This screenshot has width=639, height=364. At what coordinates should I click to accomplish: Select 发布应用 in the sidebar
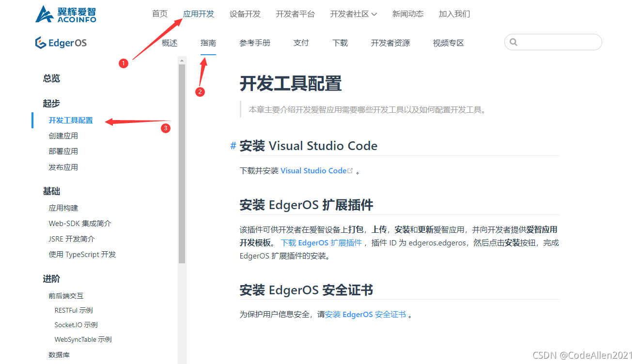63,167
